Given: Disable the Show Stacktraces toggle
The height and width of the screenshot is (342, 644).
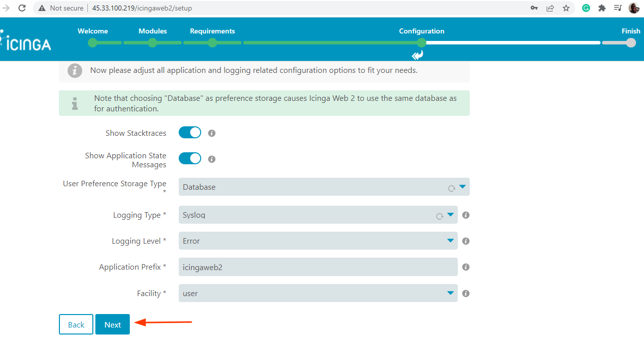Looking at the screenshot, I should (190, 133).
